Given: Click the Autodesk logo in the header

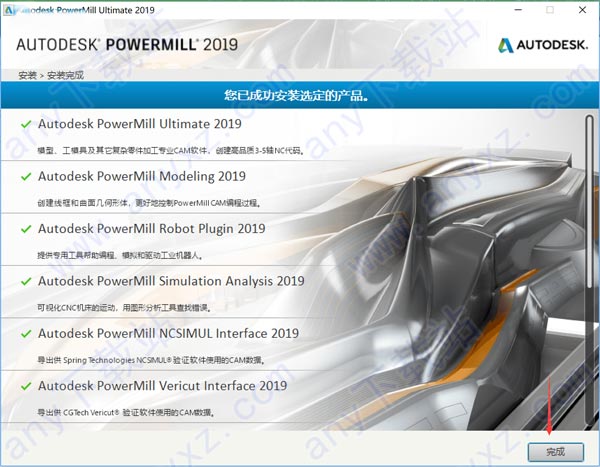Looking at the screenshot, I should (541, 45).
